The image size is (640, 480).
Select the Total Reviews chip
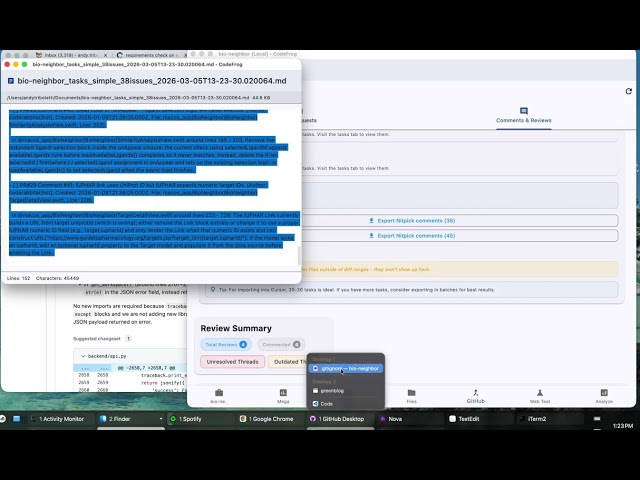tap(226, 344)
